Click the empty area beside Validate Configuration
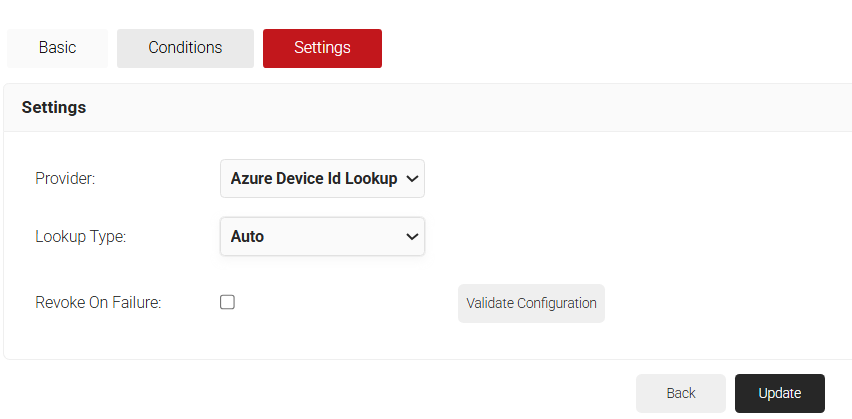 [720, 303]
